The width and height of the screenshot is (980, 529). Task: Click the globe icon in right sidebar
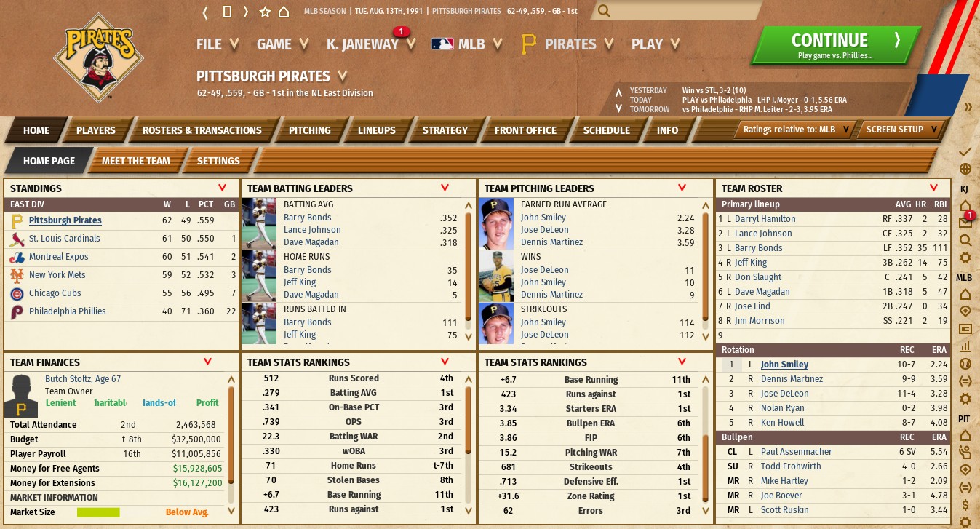tap(965, 169)
